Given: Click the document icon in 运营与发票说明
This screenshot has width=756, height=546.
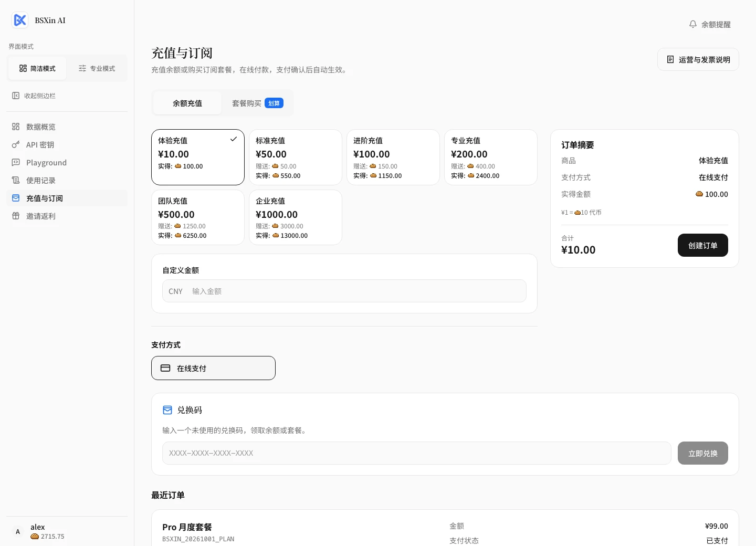Looking at the screenshot, I should click(x=670, y=59).
